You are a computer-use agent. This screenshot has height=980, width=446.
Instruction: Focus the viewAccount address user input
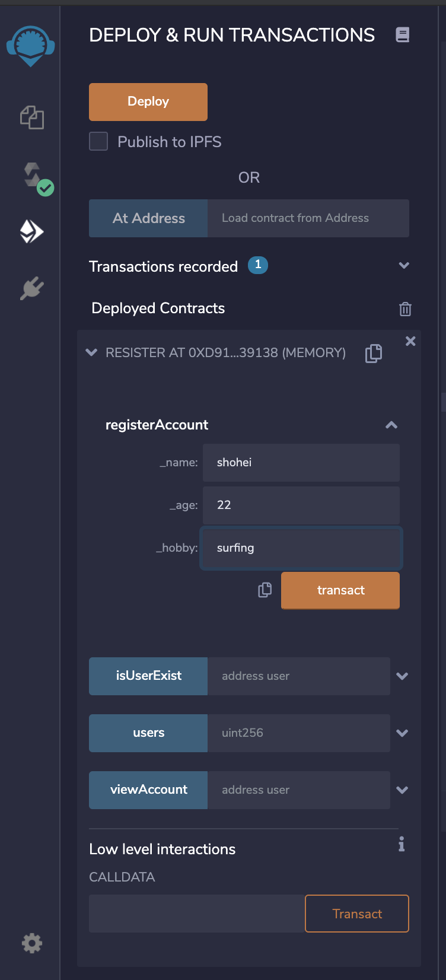click(x=299, y=790)
